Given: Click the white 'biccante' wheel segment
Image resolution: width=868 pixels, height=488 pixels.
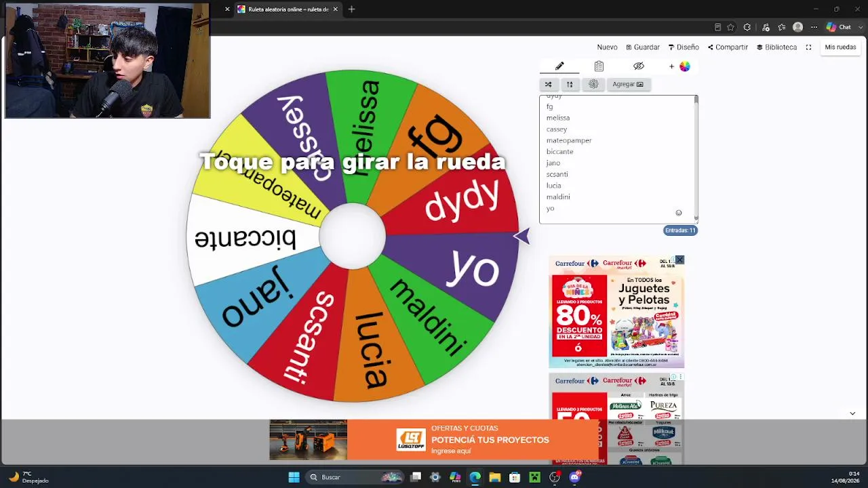Looking at the screenshot, I should click(244, 239).
